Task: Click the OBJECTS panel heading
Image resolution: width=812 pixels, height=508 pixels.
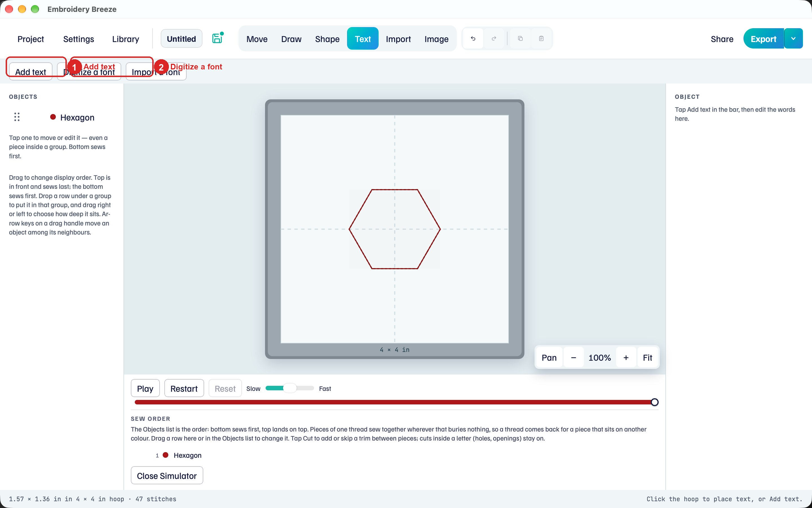Action: [x=23, y=97]
